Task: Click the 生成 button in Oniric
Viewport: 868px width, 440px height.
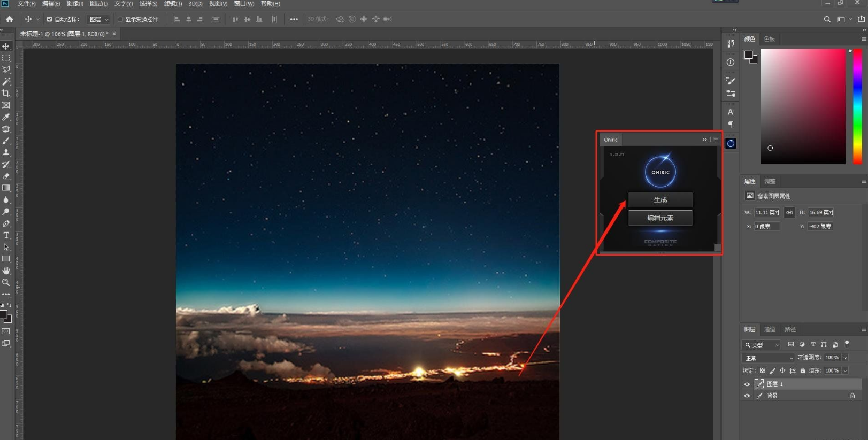Action: coord(660,199)
